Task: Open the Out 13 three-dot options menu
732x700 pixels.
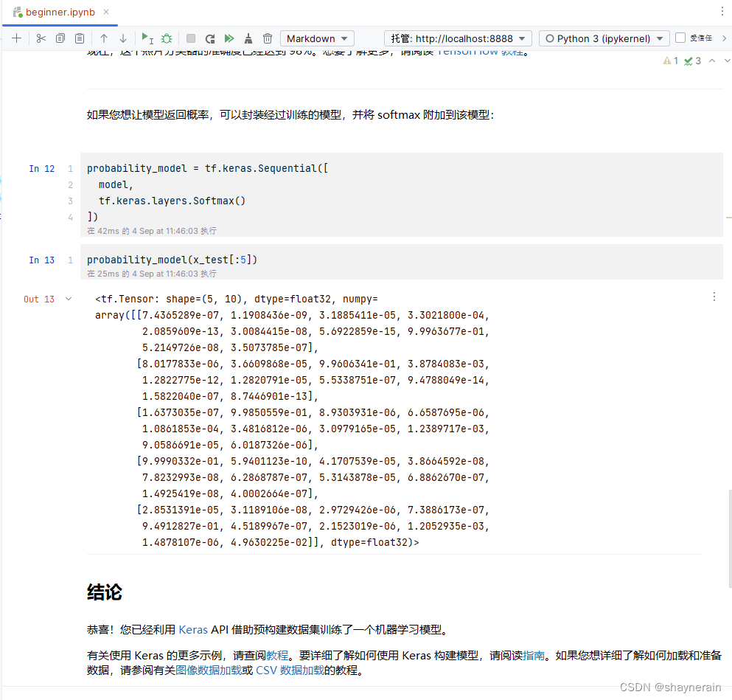Action: click(x=714, y=297)
